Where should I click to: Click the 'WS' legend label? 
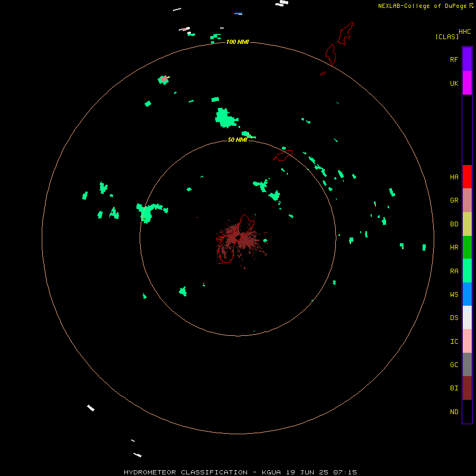pos(454,294)
